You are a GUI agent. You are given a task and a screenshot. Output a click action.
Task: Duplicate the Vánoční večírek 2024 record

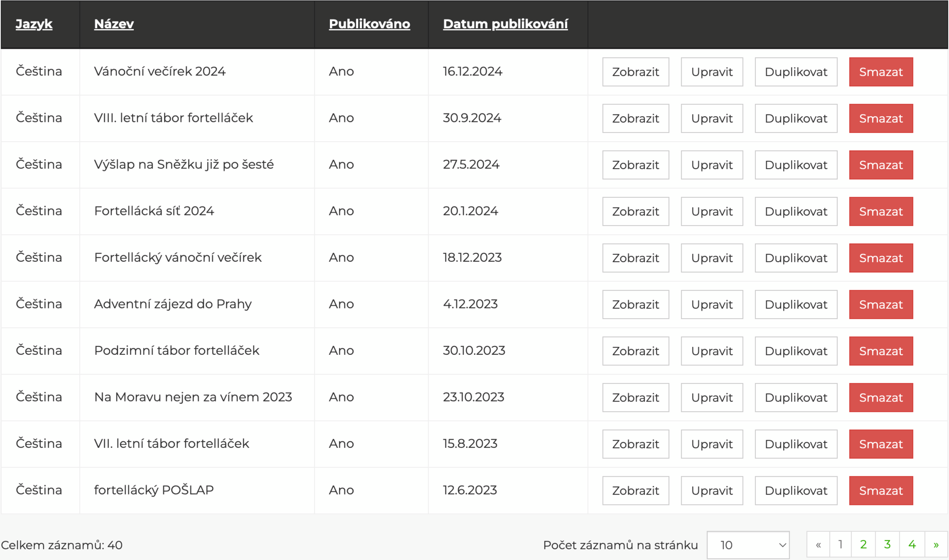point(796,72)
